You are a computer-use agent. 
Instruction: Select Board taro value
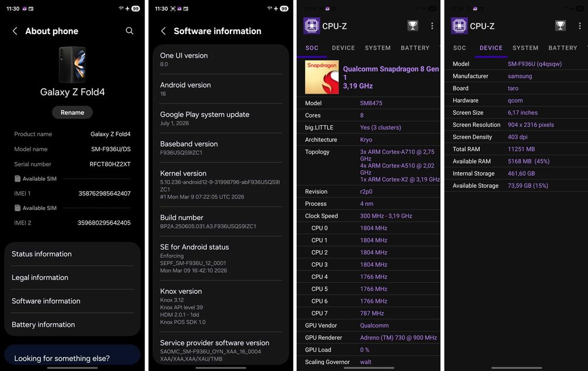pyautogui.click(x=513, y=88)
